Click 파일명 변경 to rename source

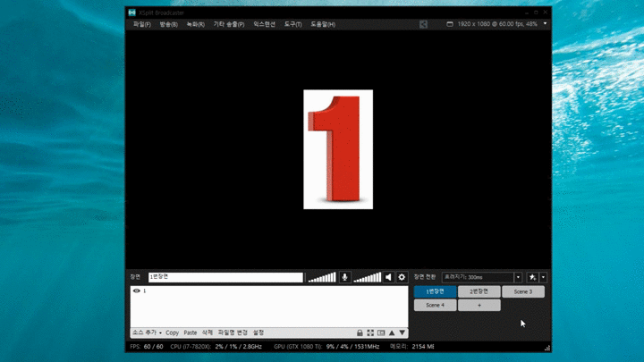pos(233,333)
